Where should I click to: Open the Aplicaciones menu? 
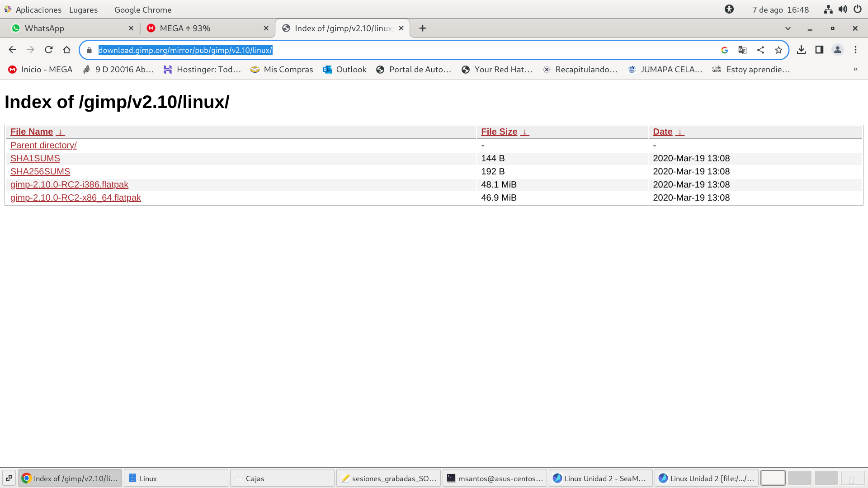click(38, 9)
